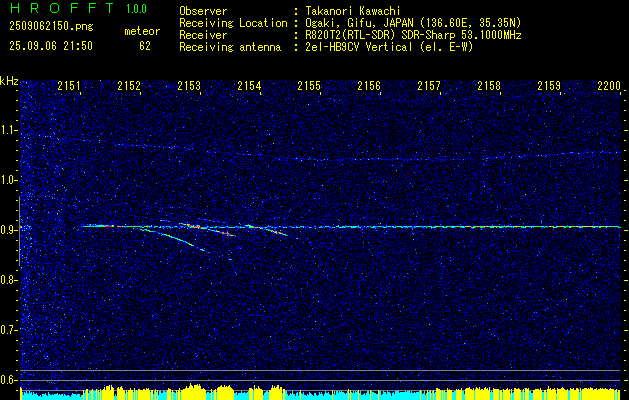
Task: Click time marker 2158
Action: point(489,86)
